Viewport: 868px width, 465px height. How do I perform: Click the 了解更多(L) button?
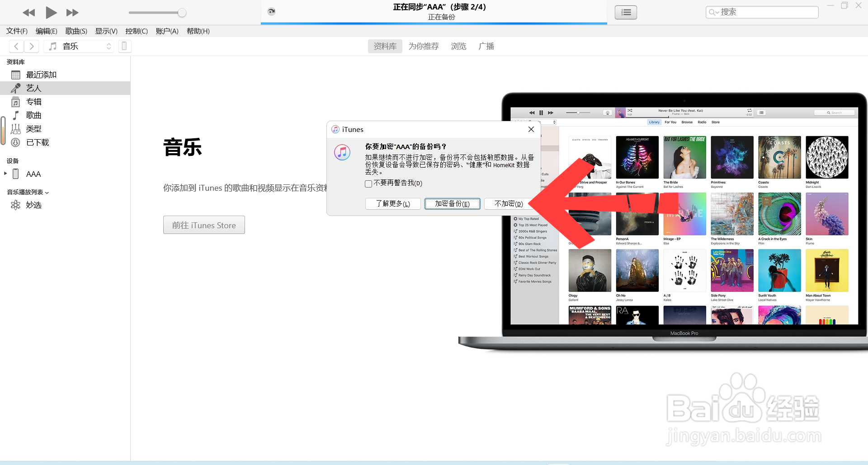point(393,204)
